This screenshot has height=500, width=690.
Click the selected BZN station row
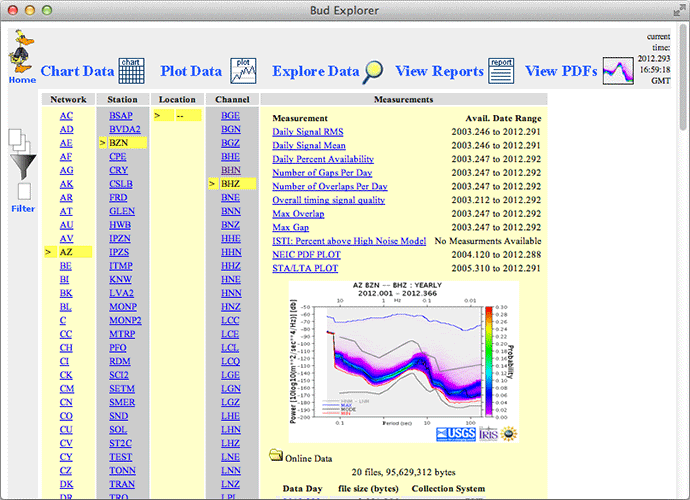123,143
